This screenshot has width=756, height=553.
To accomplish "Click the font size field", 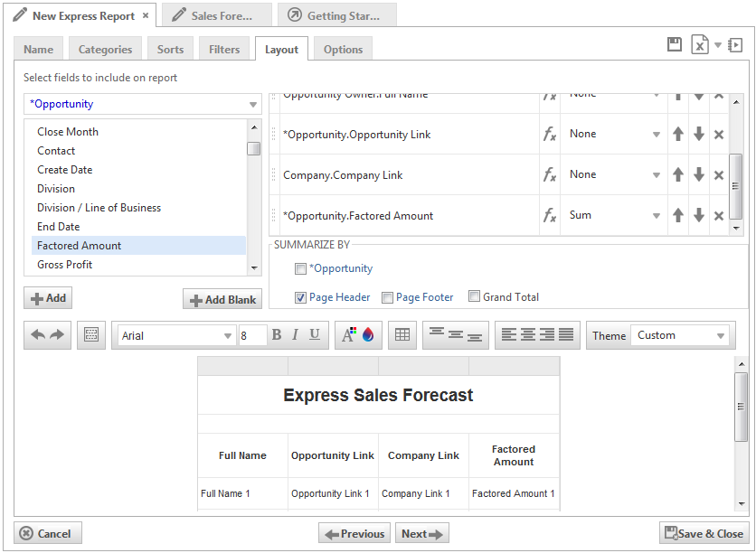I will (x=253, y=335).
